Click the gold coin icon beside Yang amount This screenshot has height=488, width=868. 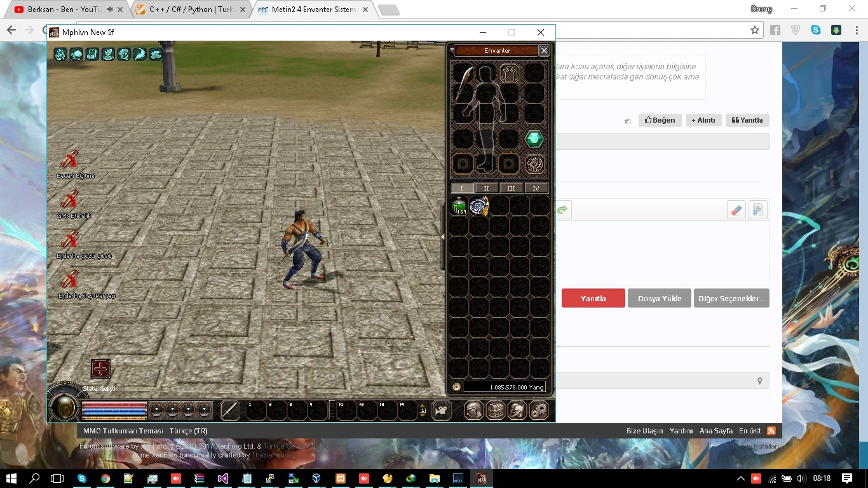pos(456,387)
